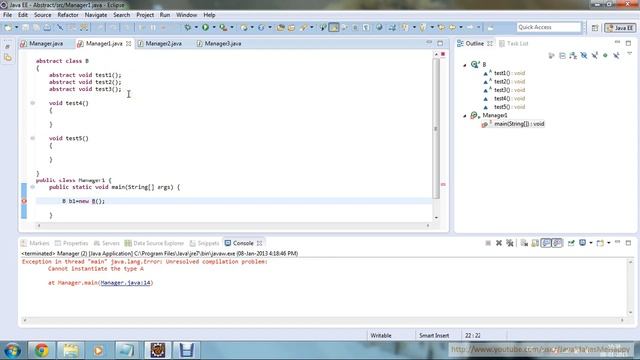Click the Remove Launch icon in Console
Viewport: 640px width, 360px height.
click(499, 243)
